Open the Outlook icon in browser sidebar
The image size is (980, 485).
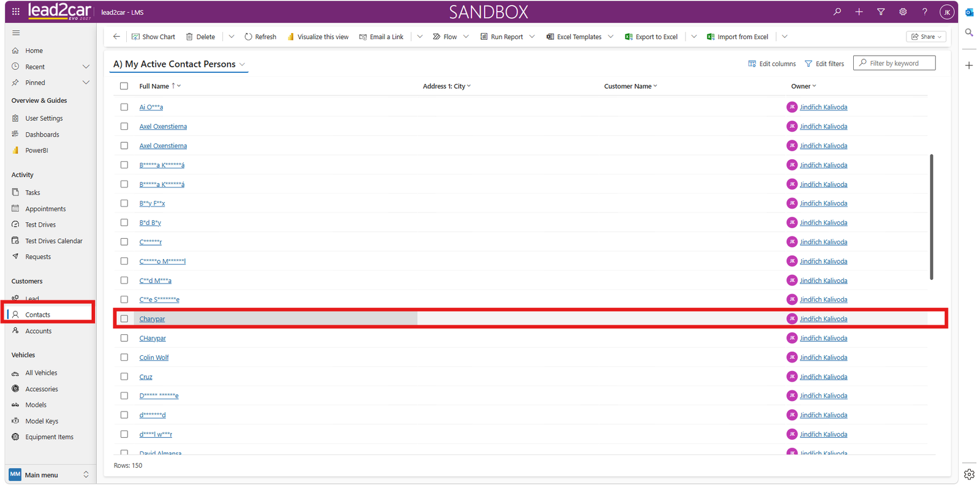pyautogui.click(x=969, y=12)
